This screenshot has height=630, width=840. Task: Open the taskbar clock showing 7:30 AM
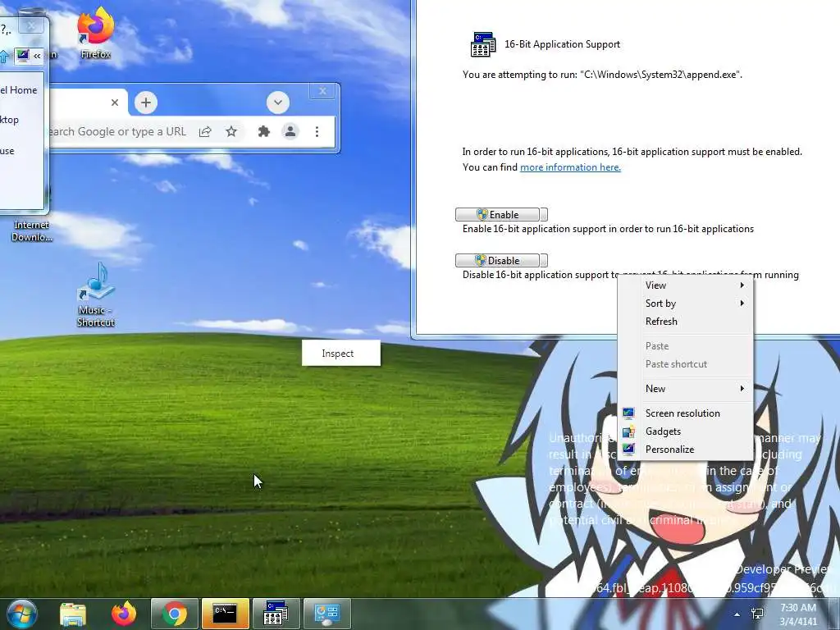tap(798, 614)
